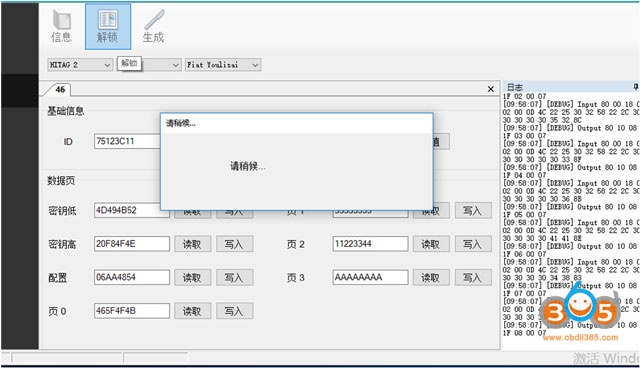This screenshot has height=368, width=640.
Task: Click 写入 for the 页 1 row
Action: point(473,211)
